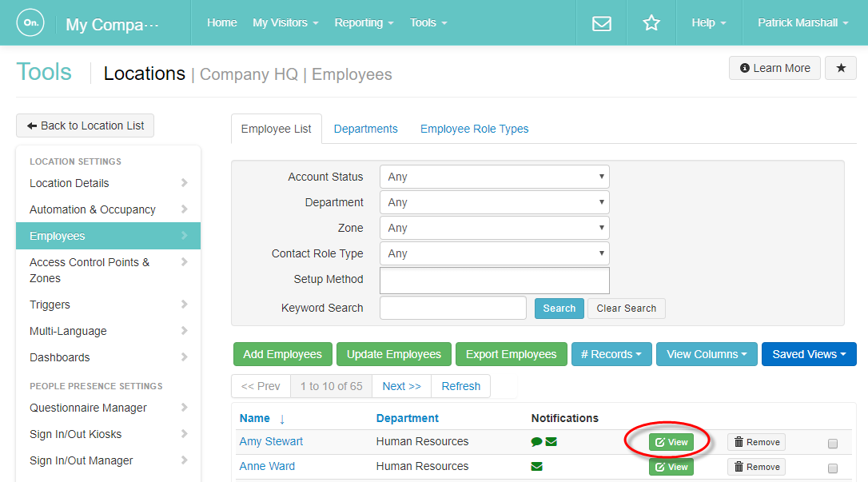Click the star favorites icon in top bar
Viewport: 868px width, 482px height.
pos(651,22)
